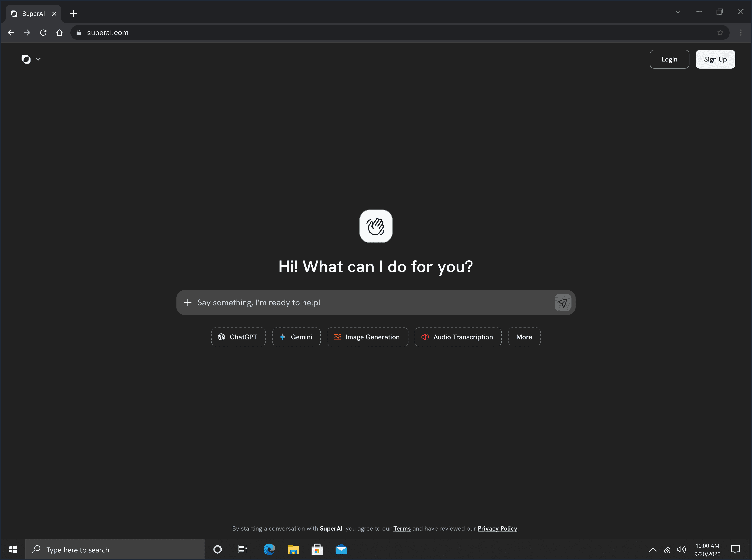This screenshot has width=752, height=560.
Task: Expand the SuperAI logo dropdown chevron
Action: tap(38, 59)
